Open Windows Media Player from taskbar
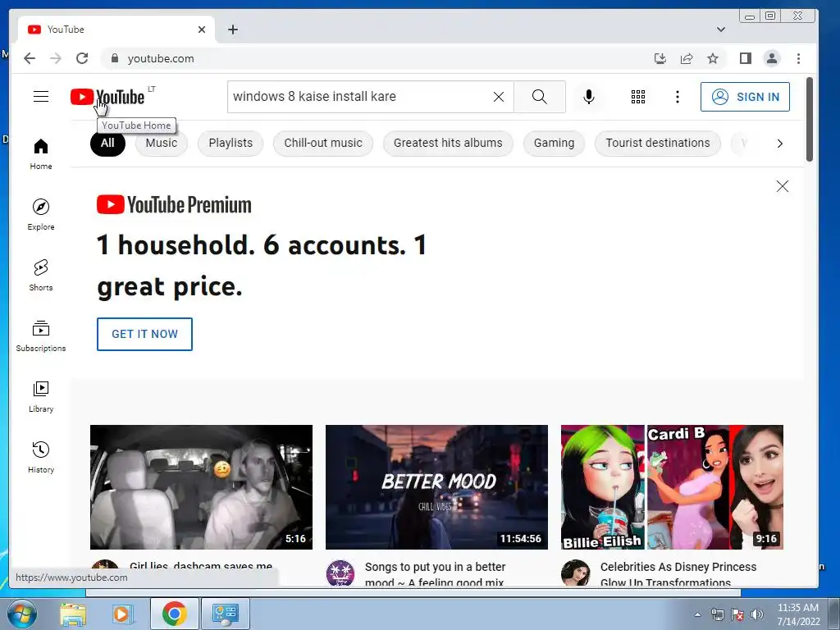This screenshot has width=840, height=630. [122, 614]
